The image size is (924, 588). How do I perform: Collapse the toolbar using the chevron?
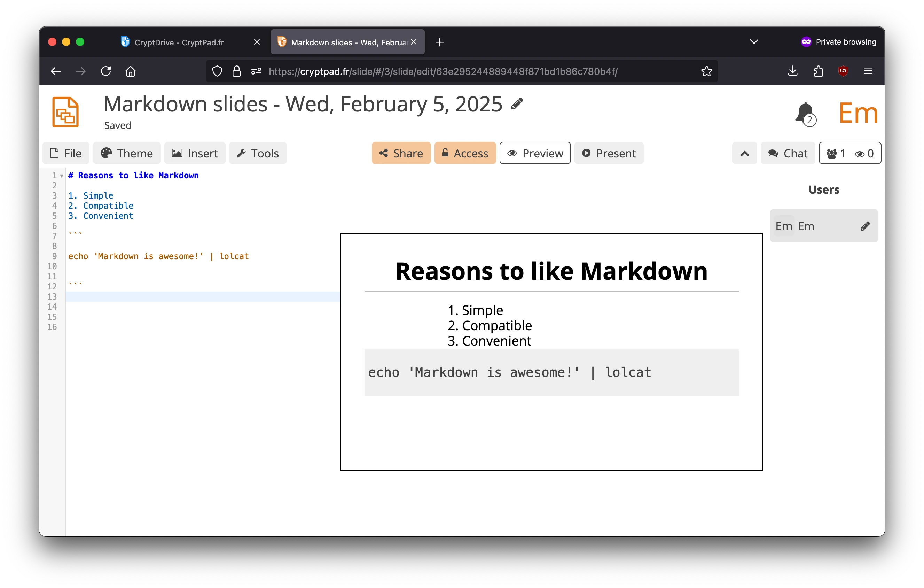744,153
